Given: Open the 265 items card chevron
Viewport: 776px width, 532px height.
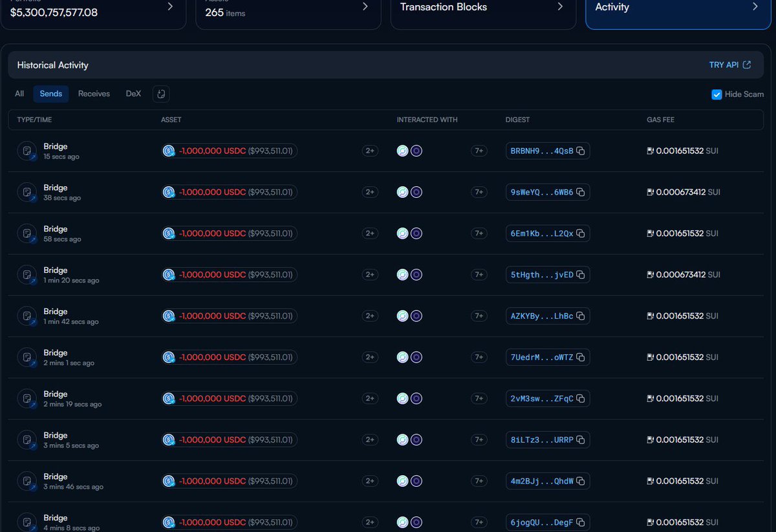Looking at the screenshot, I should pos(365,6).
